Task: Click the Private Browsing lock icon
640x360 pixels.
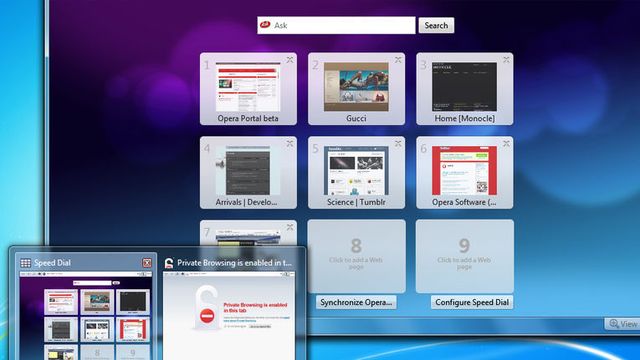Action: coord(169,263)
